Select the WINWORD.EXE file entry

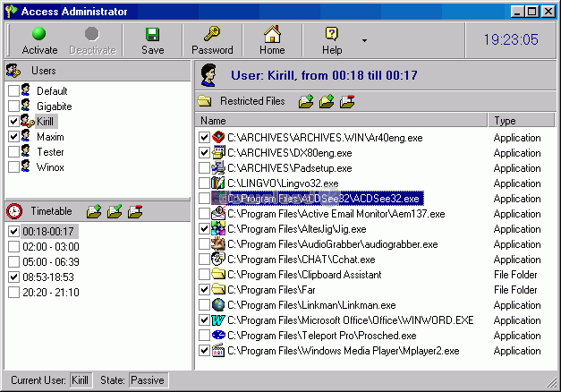click(x=350, y=320)
